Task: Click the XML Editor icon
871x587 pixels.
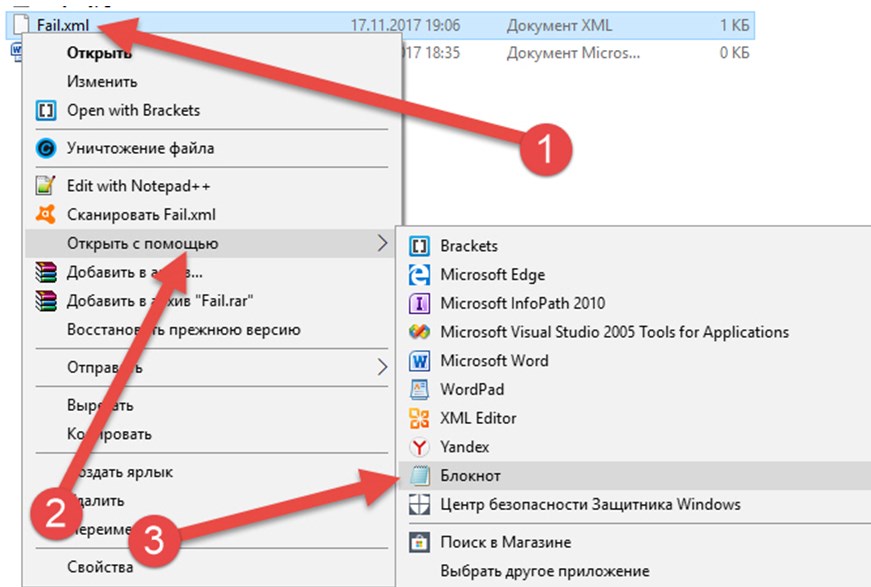Action: 420,418
